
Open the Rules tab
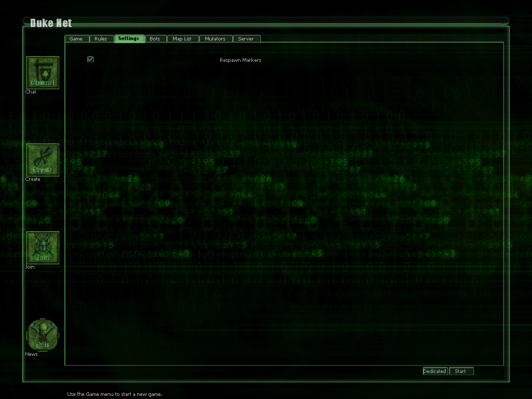[x=101, y=38]
